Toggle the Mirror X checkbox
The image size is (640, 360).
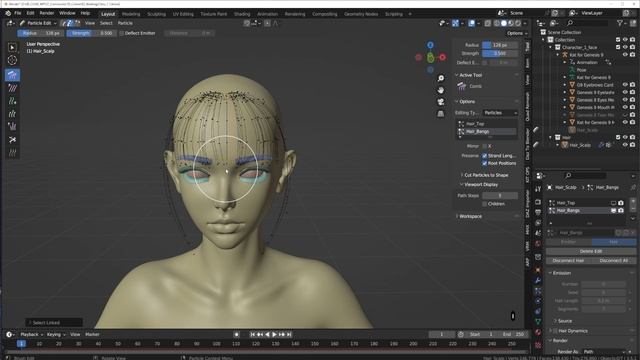tap(484, 146)
